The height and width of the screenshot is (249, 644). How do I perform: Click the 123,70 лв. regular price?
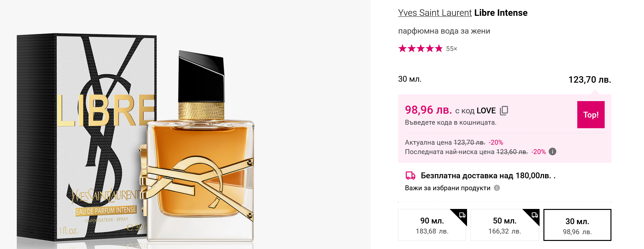(x=590, y=80)
